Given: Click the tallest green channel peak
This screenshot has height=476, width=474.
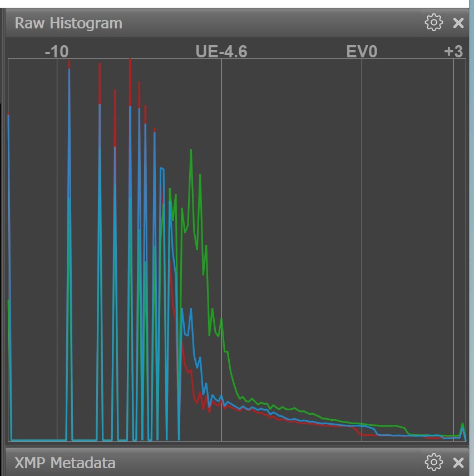Looking at the screenshot, I should tap(191, 150).
